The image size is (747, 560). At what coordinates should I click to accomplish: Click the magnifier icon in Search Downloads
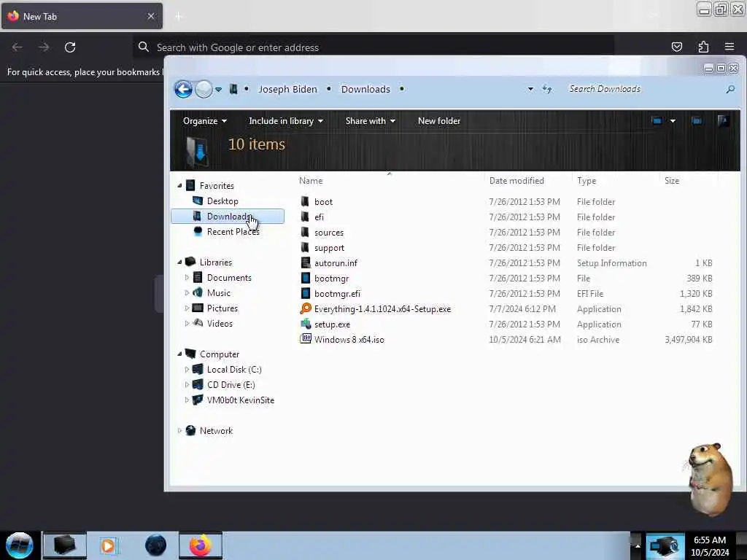click(729, 89)
